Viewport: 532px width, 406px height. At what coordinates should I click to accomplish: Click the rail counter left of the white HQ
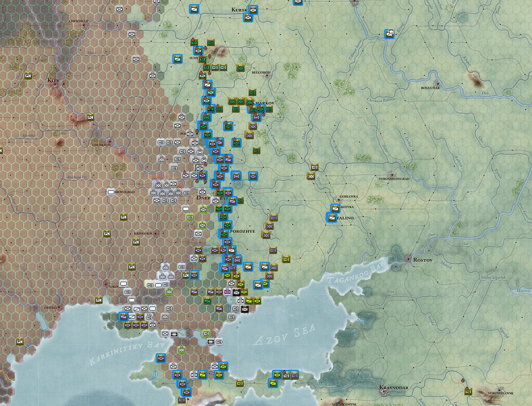tap(211, 342)
